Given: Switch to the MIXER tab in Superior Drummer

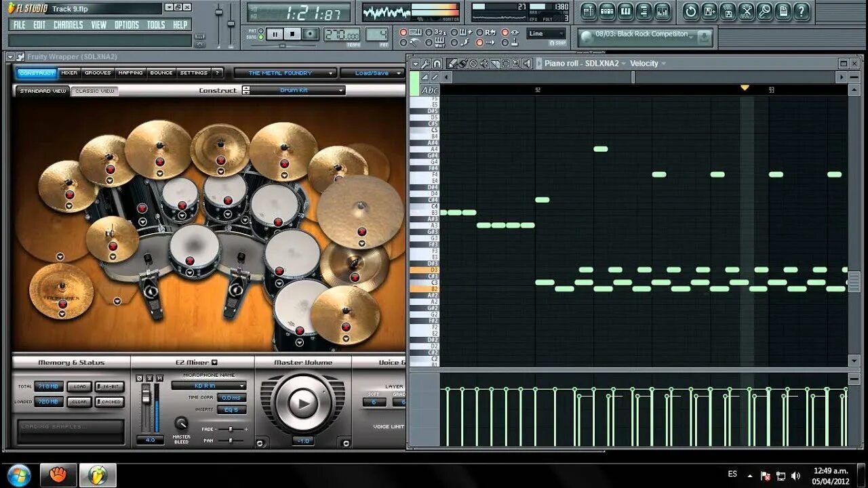Looking at the screenshot, I should pyautogui.click(x=69, y=73).
